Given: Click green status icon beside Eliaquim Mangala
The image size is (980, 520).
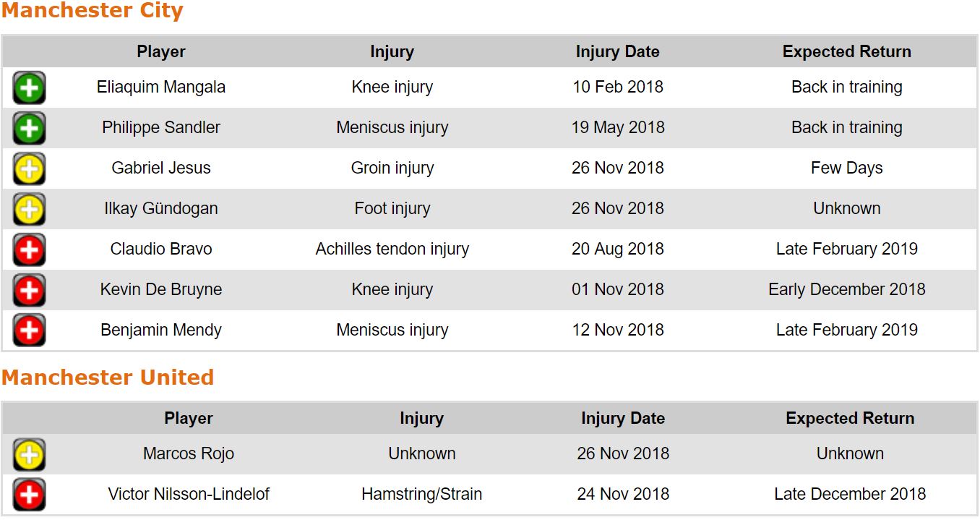Looking at the screenshot, I should [29, 88].
